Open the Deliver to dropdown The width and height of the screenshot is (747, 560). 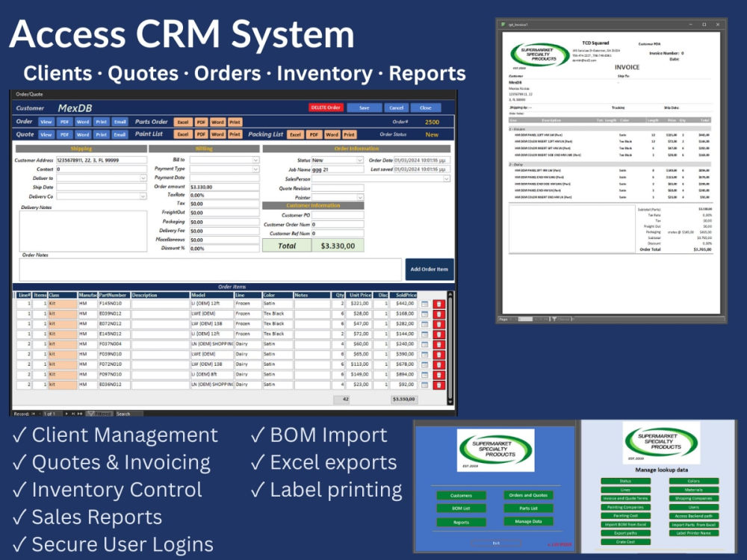[143, 178]
